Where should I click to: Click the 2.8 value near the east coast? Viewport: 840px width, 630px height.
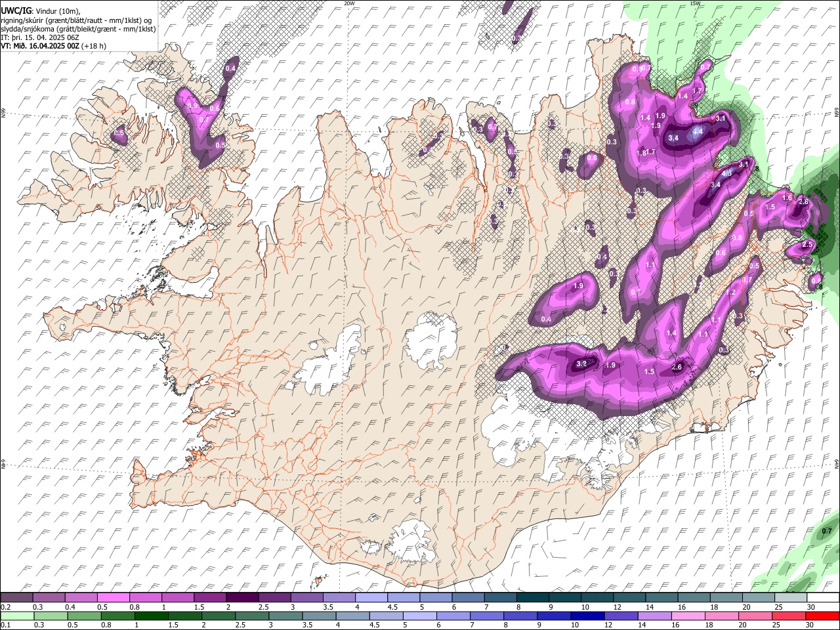(803, 201)
